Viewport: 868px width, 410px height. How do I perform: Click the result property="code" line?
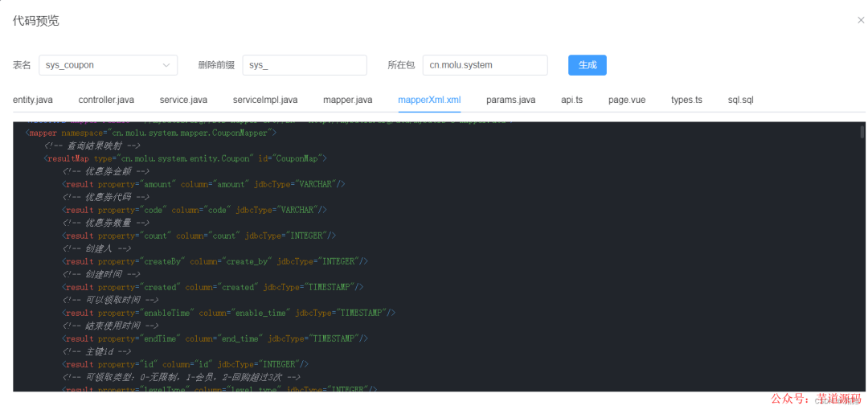coord(194,210)
